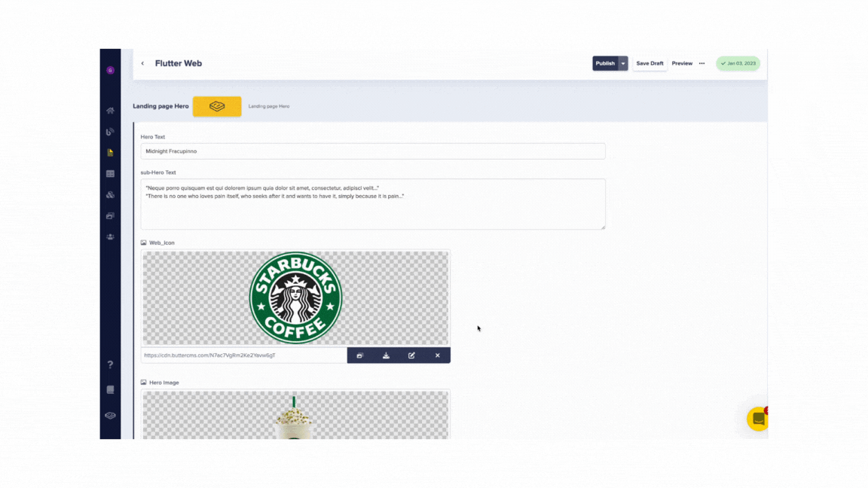Click the Hero Text input field
868x488 pixels.
(x=372, y=151)
